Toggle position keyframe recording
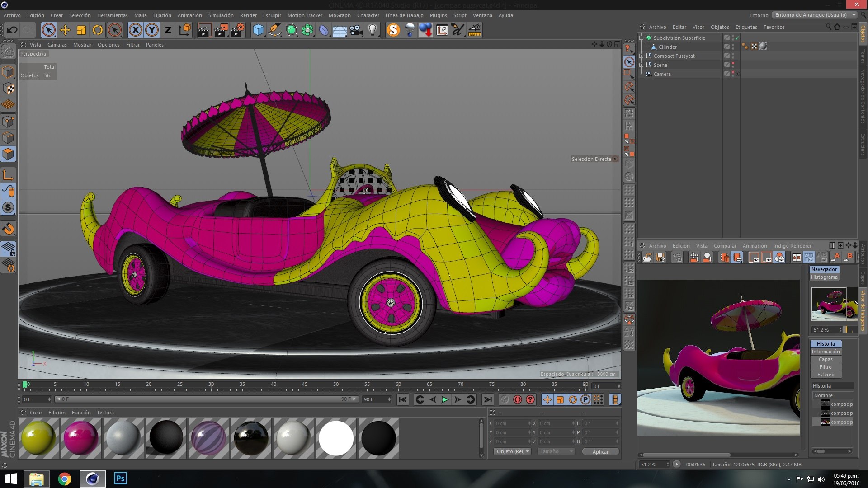Image resolution: width=868 pixels, height=488 pixels. click(547, 399)
